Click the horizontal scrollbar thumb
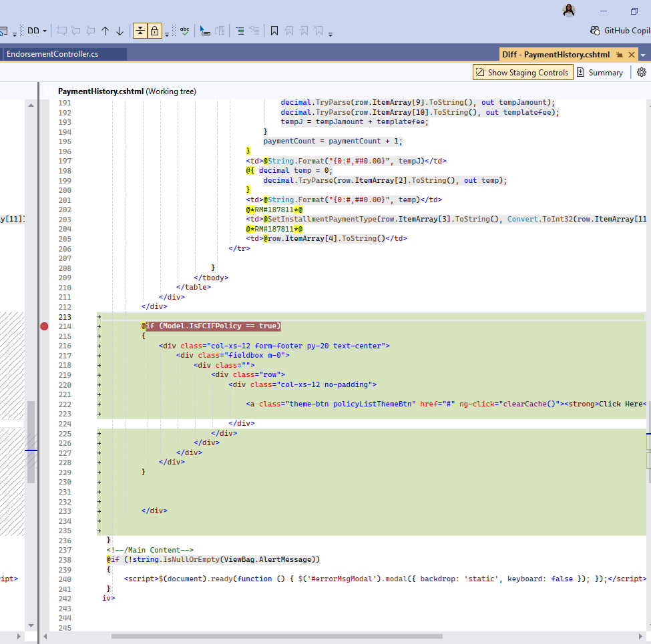 click(x=276, y=636)
